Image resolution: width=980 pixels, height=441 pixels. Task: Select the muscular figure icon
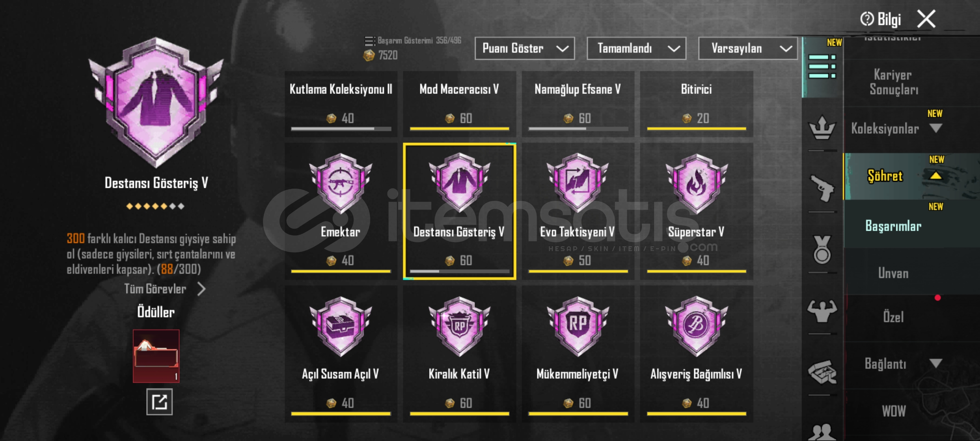[x=822, y=311]
